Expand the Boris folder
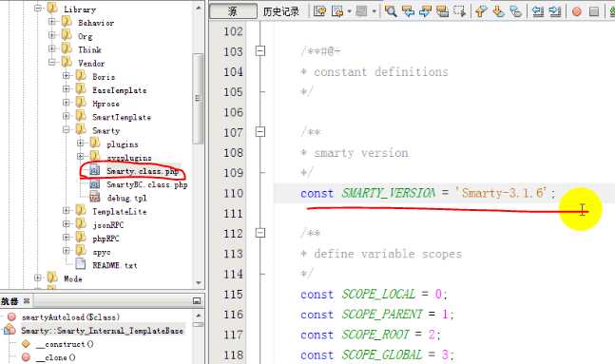Viewport: 615px width, 364px height. 66,76
